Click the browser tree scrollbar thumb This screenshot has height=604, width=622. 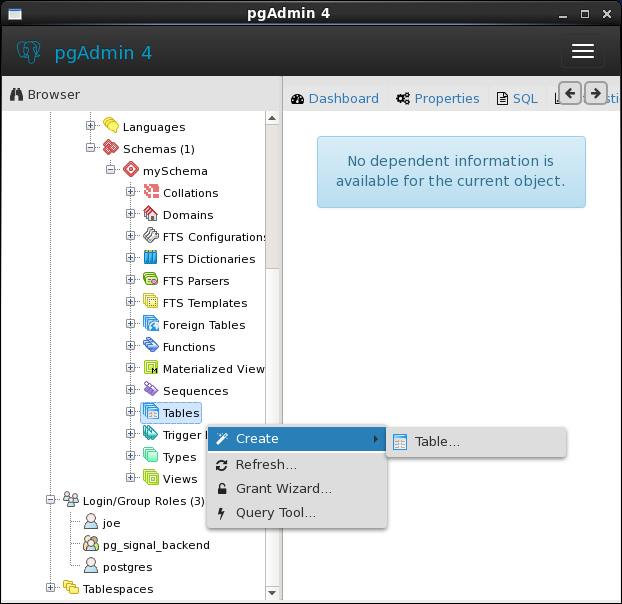pos(272,197)
